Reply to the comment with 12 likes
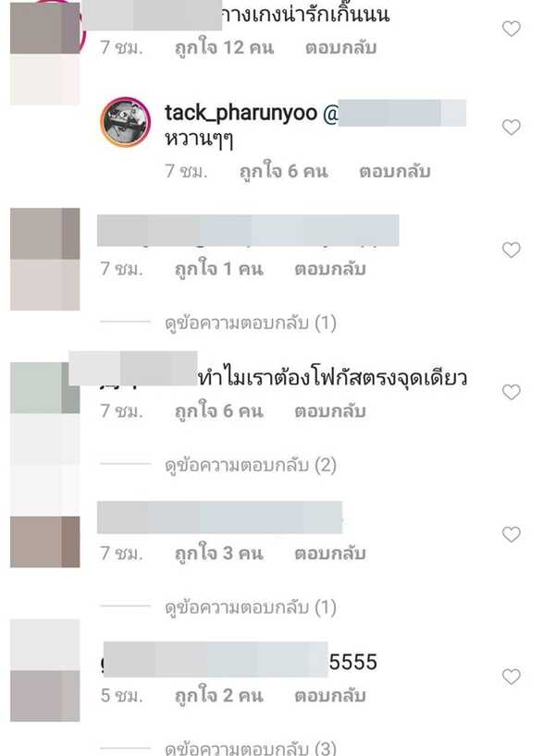Viewport: 555px width, 756px height. tap(340, 48)
